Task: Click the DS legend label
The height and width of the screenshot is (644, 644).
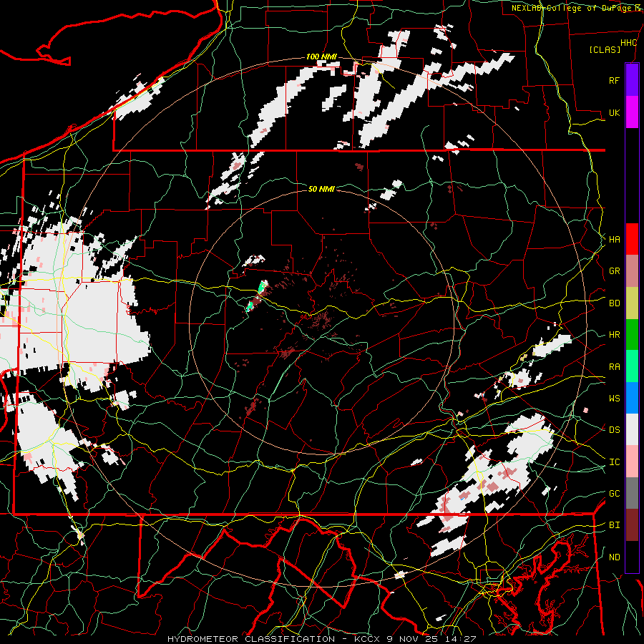Action: pos(615,430)
